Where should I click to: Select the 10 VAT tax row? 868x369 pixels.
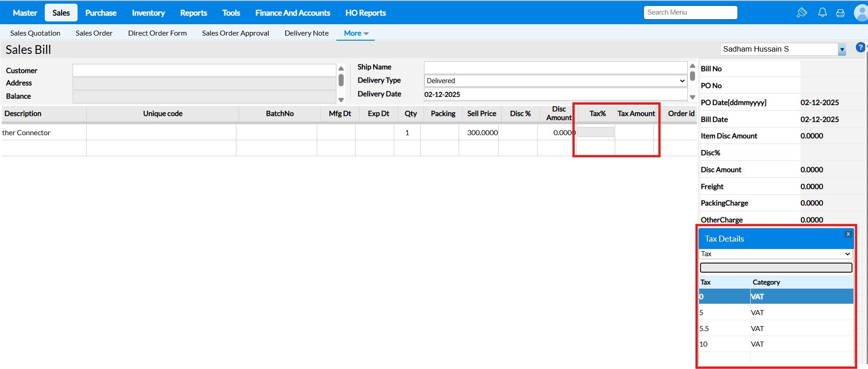click(x=776, y=344)
